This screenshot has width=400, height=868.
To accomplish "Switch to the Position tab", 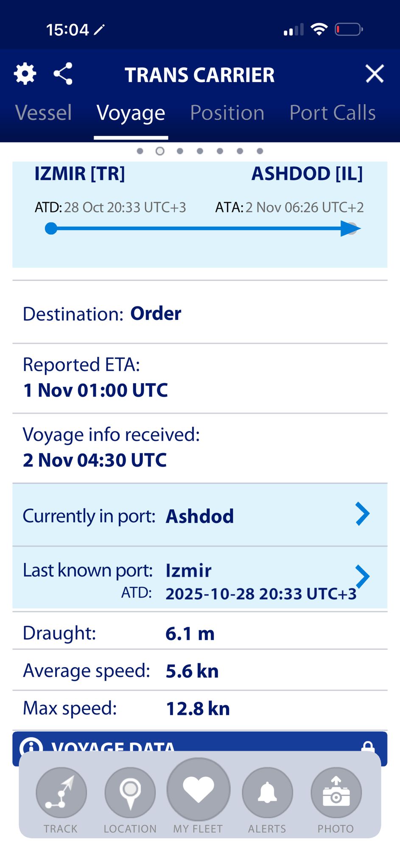I will pyautogui.click(x=227, y=113).
